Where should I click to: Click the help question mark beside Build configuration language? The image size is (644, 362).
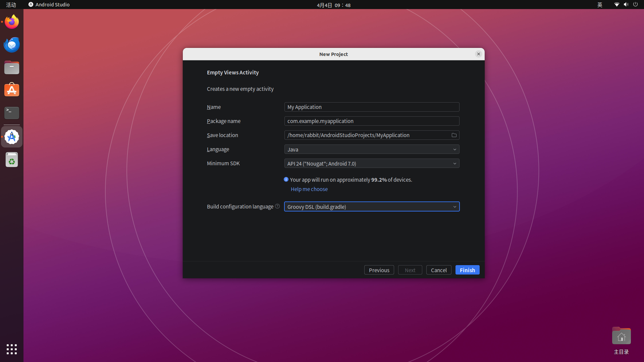277,206
